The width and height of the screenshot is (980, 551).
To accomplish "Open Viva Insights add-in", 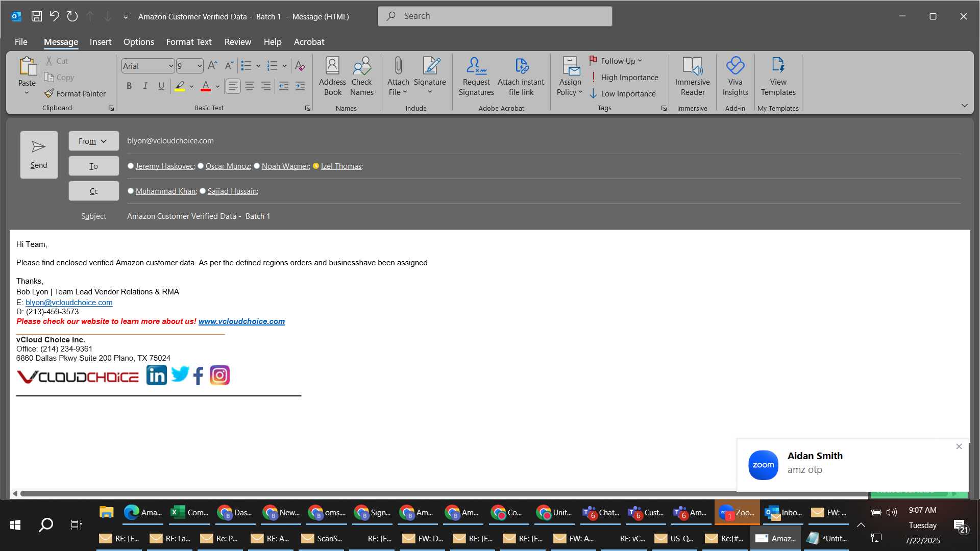I will coord(735,77).
